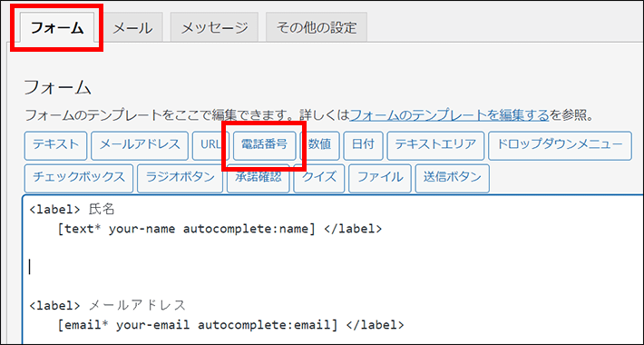Screen dimensions: 644x345
Task: Insert a チェックボックス tag
Action: click(x=78, y=179)
